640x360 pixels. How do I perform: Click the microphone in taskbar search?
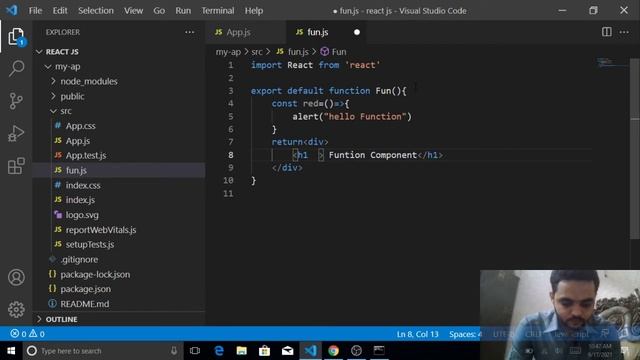coord(174,351)
